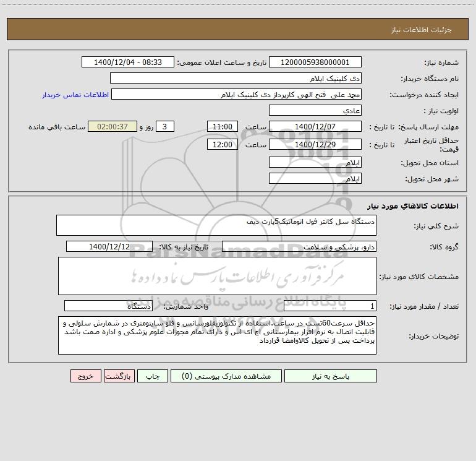This screenshot has width=476, height=461.
Task: Click the remaining time countdown 02:00:37
Action: [x=113, y=126]
